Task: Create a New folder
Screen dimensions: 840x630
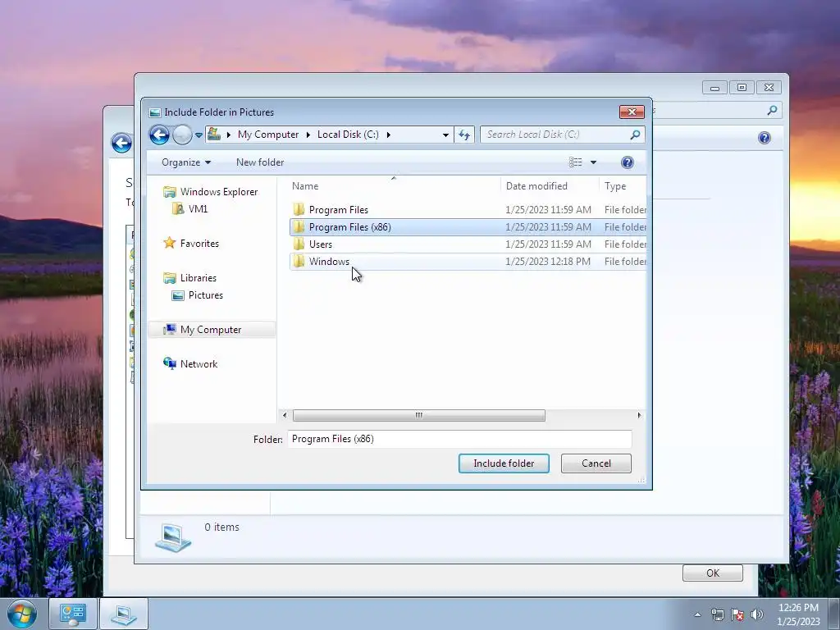Action: pyautogui.click(x=260, y=162)
